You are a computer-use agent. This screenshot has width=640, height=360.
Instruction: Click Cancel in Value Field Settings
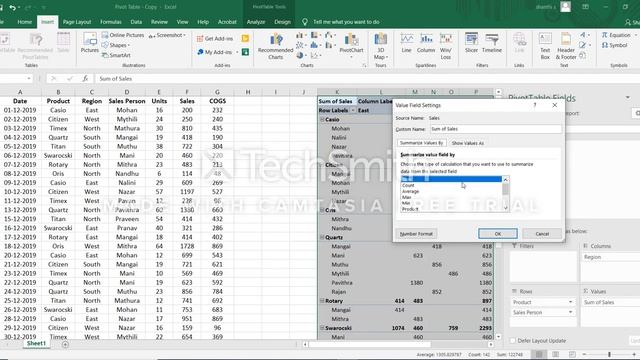542,234
